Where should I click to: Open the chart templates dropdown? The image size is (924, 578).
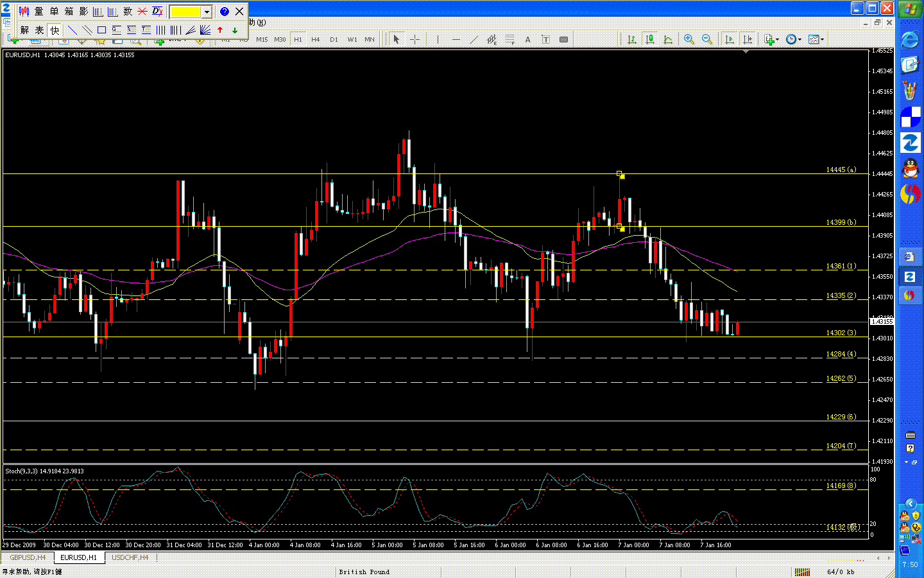pos(816,40)
